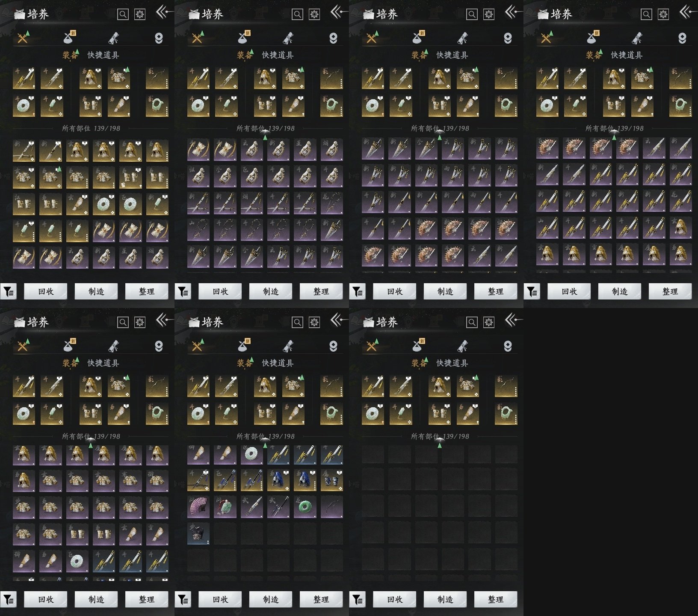This screenshot has width=698, height=616.
Task: Open the settings gear in the empty-grid panel
Action: (x=489, y=323)
